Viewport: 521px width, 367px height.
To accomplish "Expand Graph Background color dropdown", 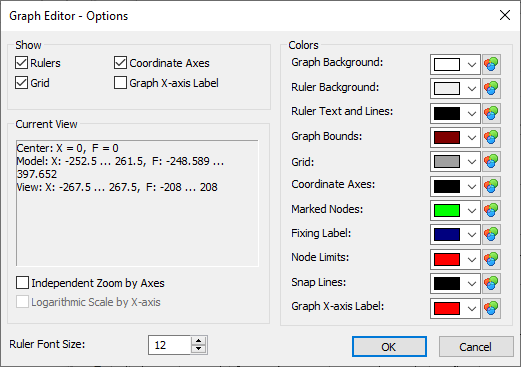I will pyautogui.click(x=472, y=65).
